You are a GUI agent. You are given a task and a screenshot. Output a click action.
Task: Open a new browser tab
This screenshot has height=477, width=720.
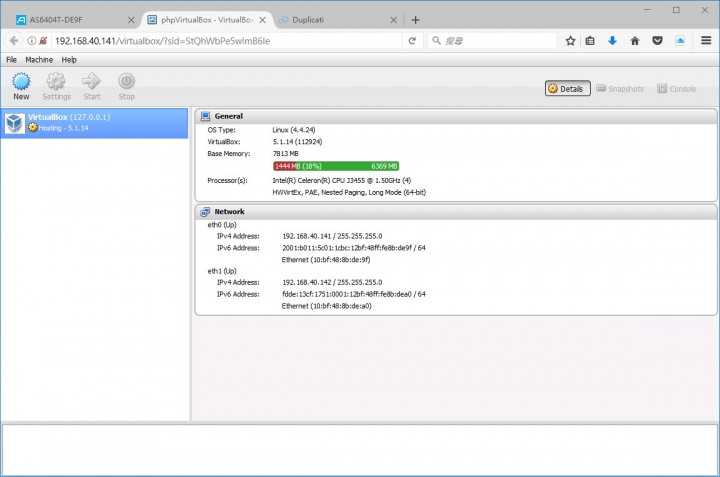pos(416,20)
